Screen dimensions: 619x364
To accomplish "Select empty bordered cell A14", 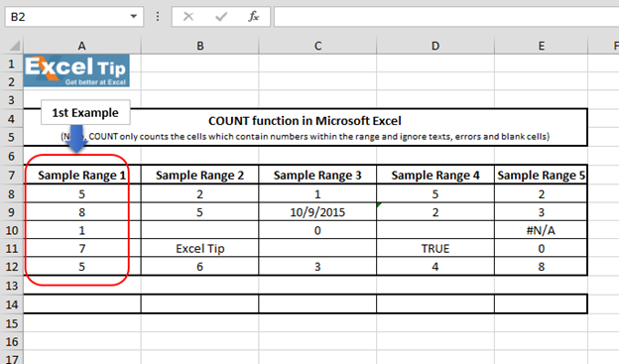I will [81, 304].
